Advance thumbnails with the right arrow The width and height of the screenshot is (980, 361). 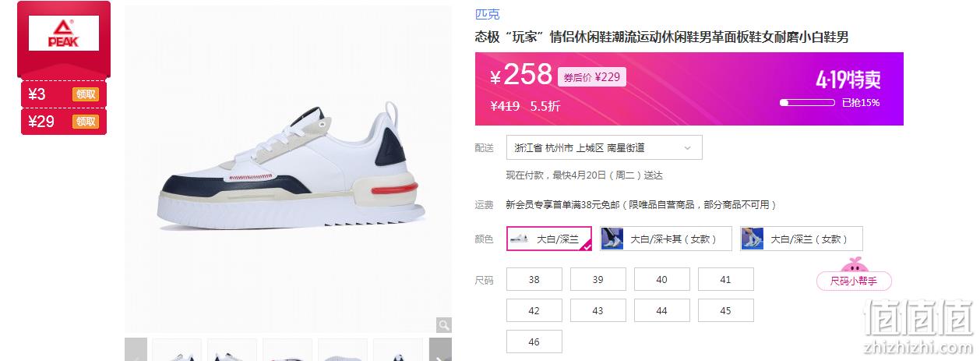[x=440, y=349]
